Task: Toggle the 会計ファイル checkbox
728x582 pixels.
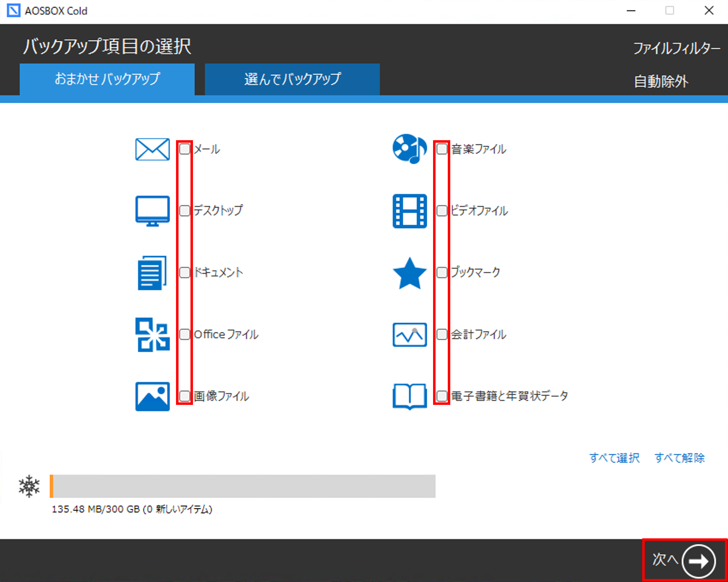Action: pos(442,334)
